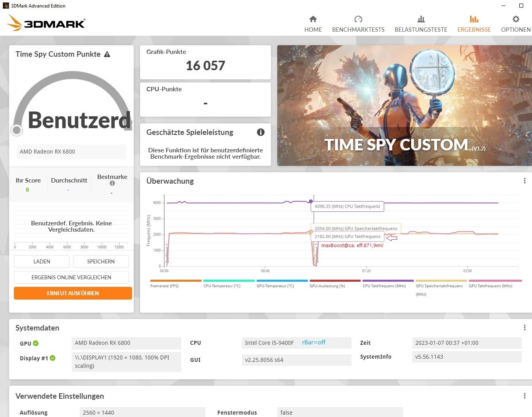This screenshot has width=532, height=417.
Task: Click the info icon next to Geschätzte Spieleleistung
Action: (261, 132)
